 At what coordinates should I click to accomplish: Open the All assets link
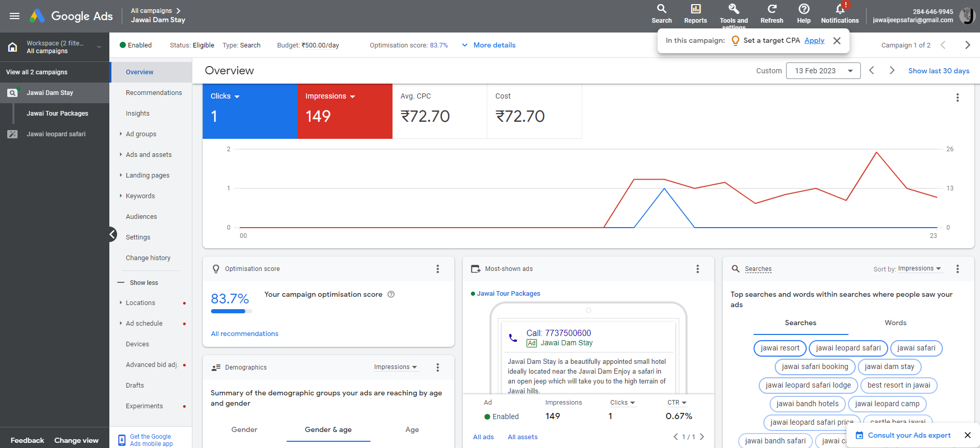pyautogui.click(x=522, y=437)
